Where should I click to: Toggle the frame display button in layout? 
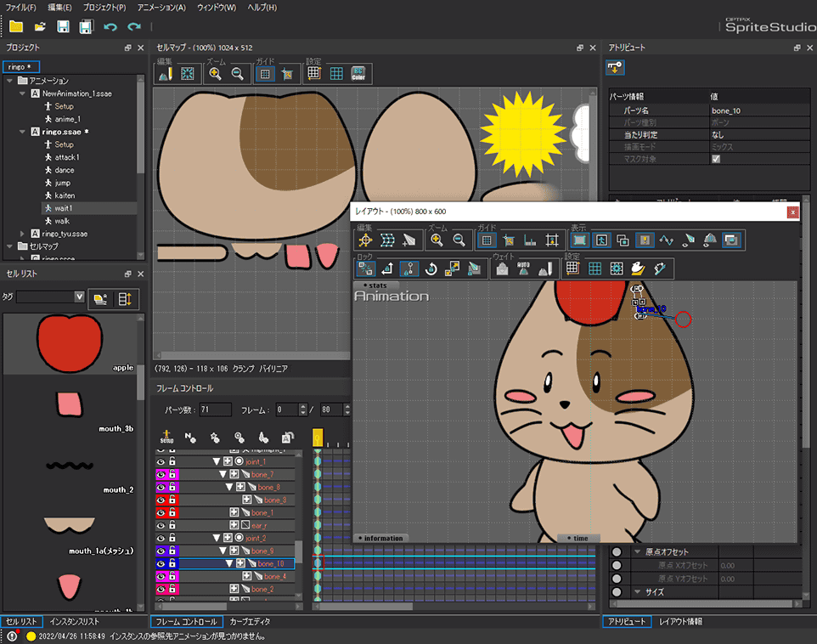point(579,240)
